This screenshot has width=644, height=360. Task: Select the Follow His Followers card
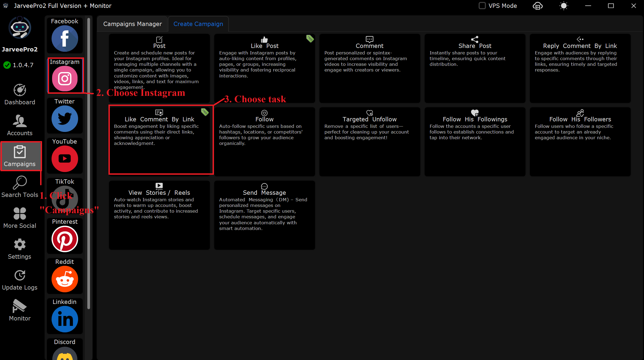(x=580, y=142)
